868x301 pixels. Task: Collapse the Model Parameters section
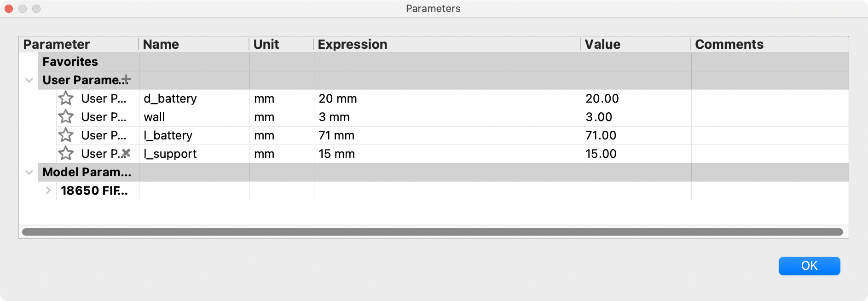(x=29, y=172)
